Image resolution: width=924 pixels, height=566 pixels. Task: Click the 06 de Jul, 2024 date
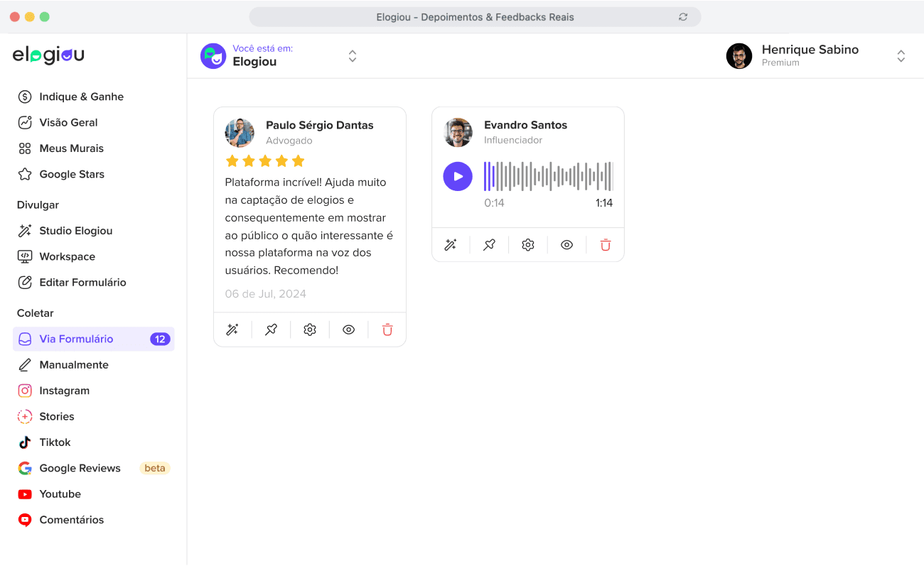[265, 294]
